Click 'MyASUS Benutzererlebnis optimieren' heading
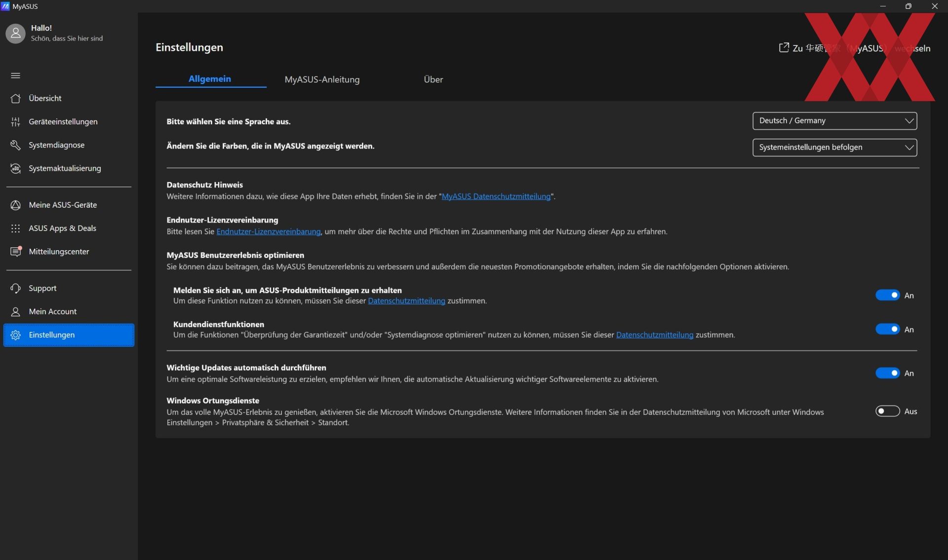 pos(235,255)
